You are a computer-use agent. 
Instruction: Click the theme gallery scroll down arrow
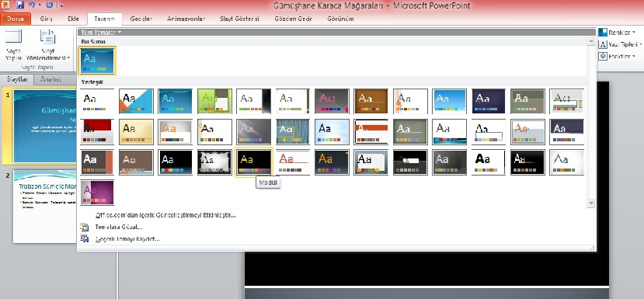(x=591, y=203)
